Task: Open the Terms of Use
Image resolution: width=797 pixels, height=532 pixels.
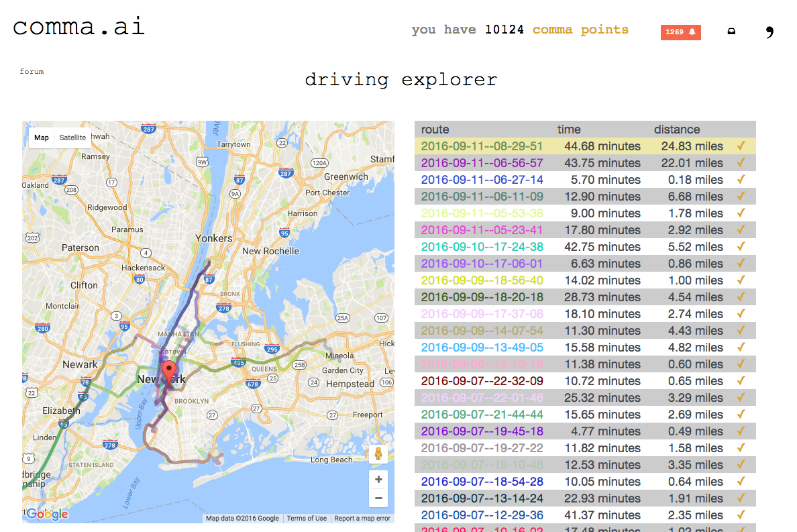Action: coord(307,518)
